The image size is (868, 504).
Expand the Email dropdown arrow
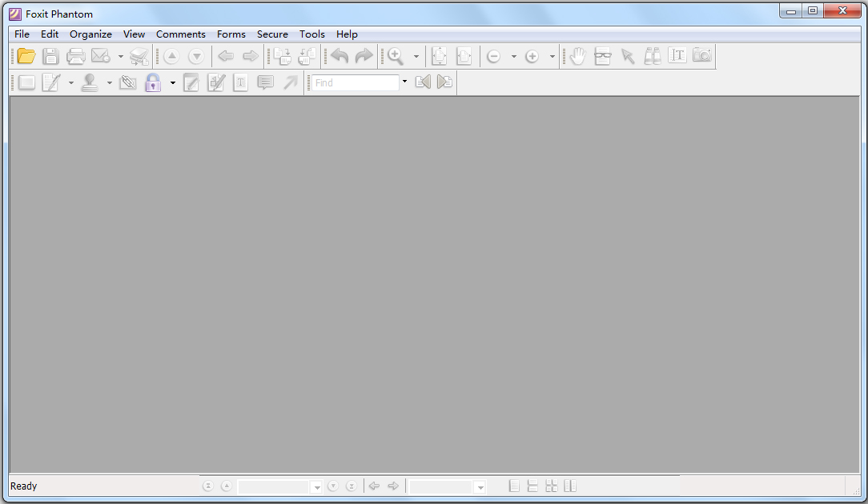121,57
